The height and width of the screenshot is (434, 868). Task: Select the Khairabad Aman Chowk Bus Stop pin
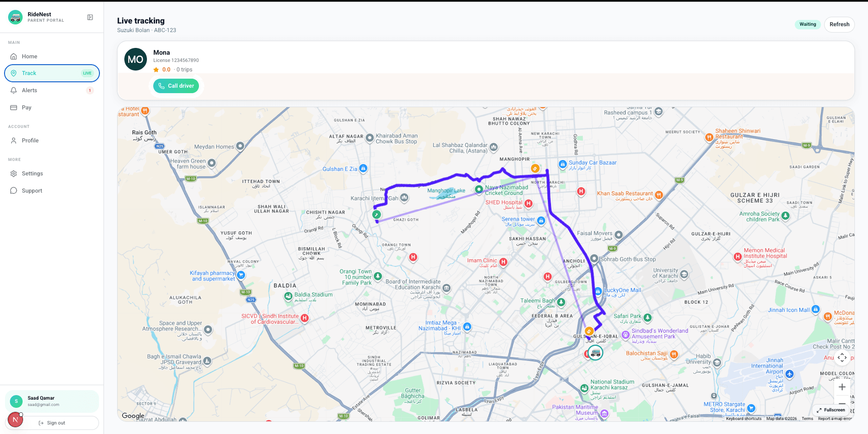point(369,137)
